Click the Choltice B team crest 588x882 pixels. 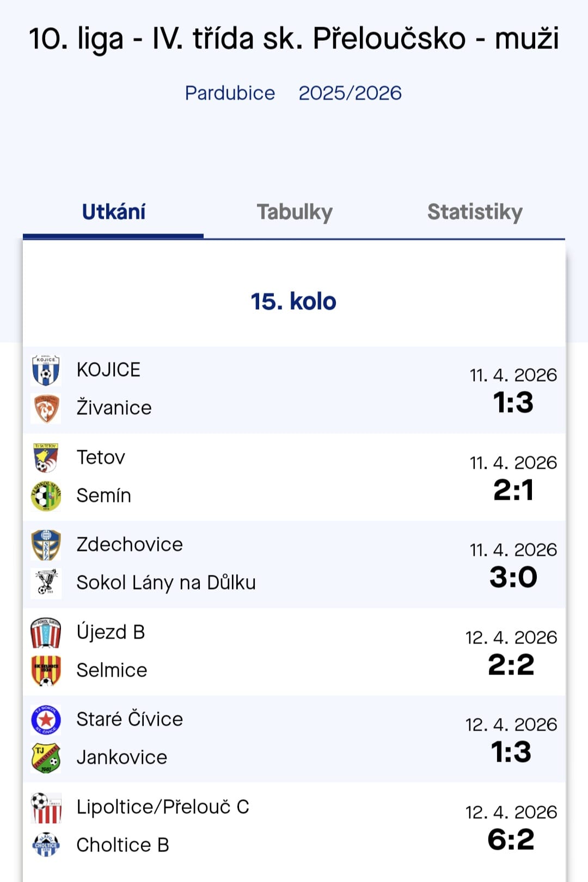coord(46,846)
